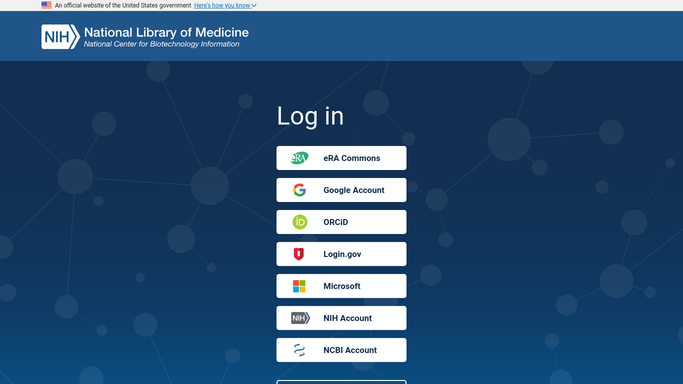Select NIH Account login button

click(x=341, y=318)
